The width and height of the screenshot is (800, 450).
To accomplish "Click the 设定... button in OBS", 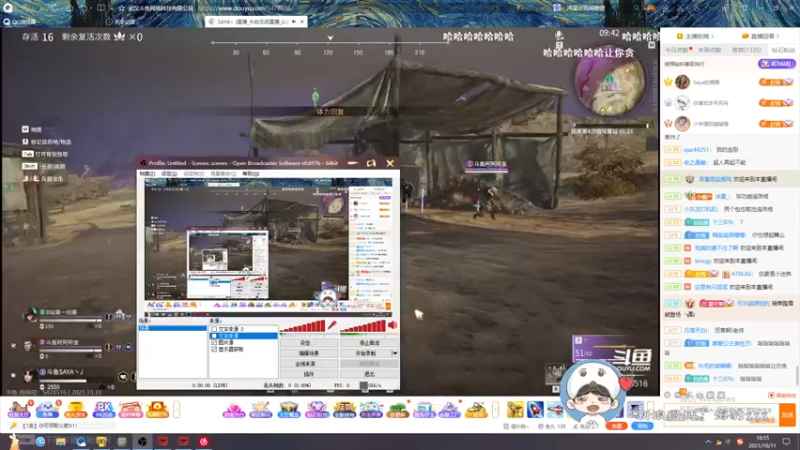I will (x=309, y=343).
